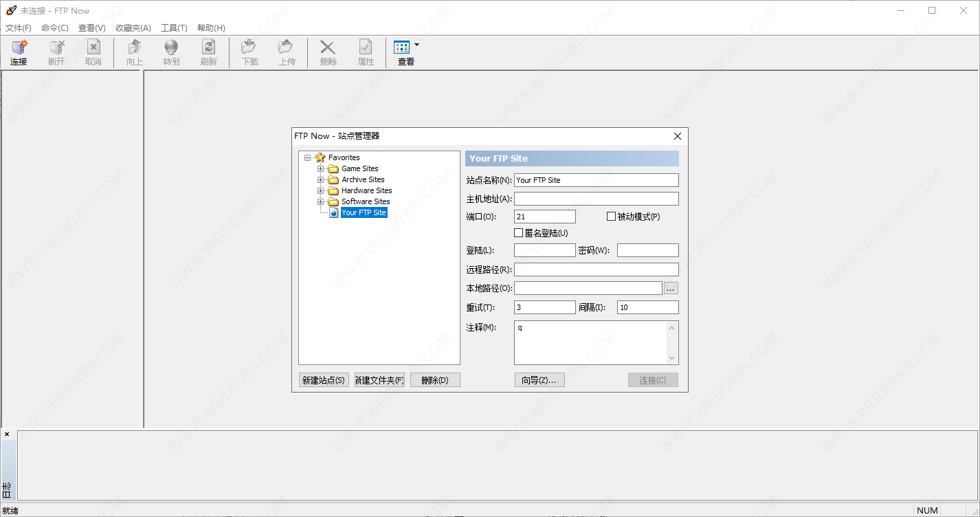Screen dimensions: 980x517
Task: Open the File (文件) menu
Action: click(x=19, y=28)
